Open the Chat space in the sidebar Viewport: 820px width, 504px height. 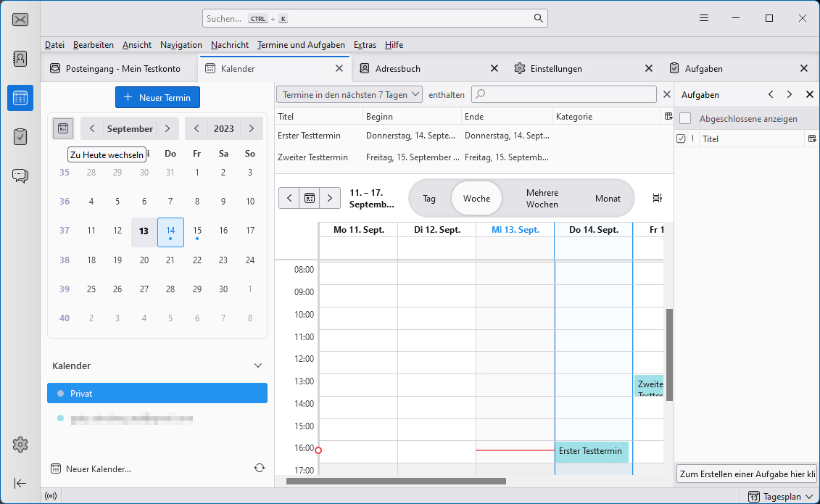20,175
